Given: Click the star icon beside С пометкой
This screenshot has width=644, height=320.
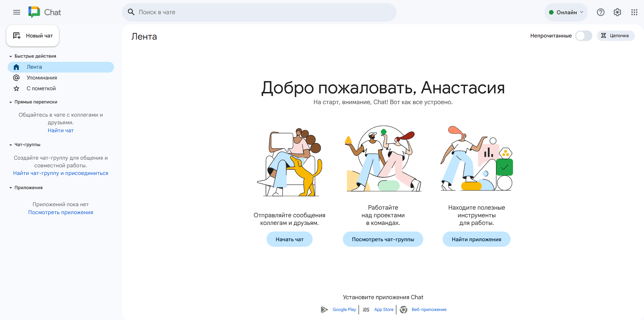Looking at the screenshot, I should [x=16, y=89].
